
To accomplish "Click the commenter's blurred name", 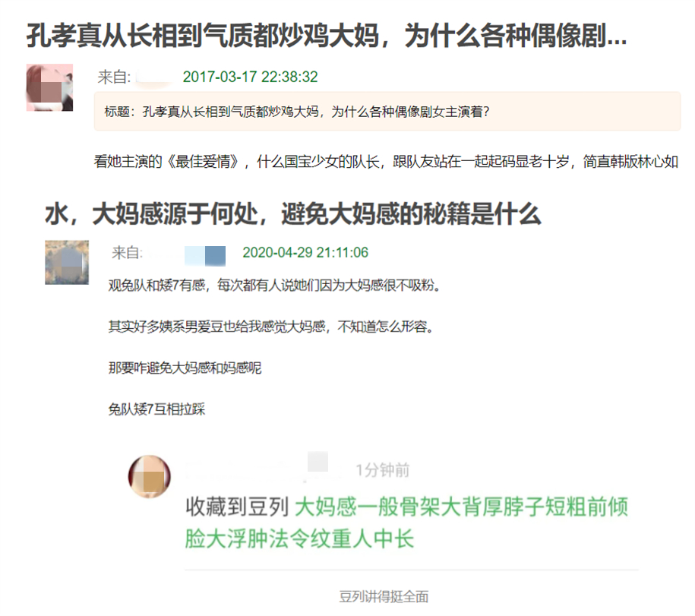I will point(257,468).
